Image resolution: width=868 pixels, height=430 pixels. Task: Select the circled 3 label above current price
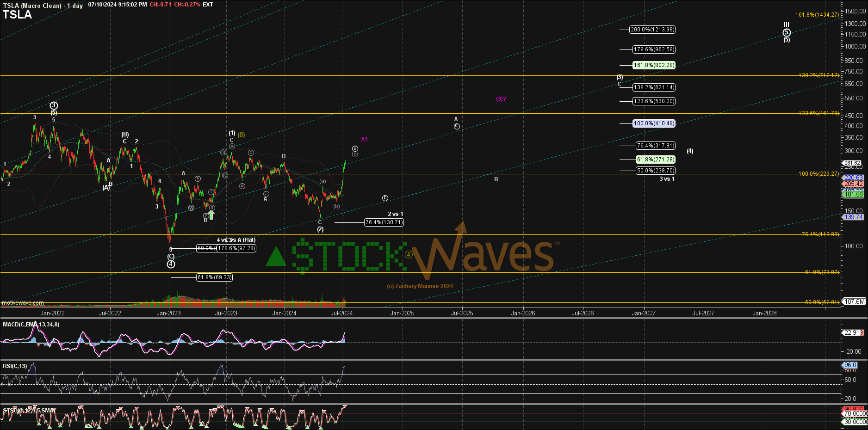355,149
